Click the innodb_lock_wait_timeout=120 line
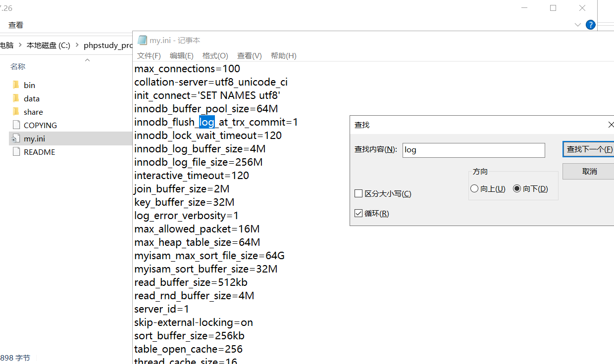This screenshot has width=614, height=364. (208, 136)
